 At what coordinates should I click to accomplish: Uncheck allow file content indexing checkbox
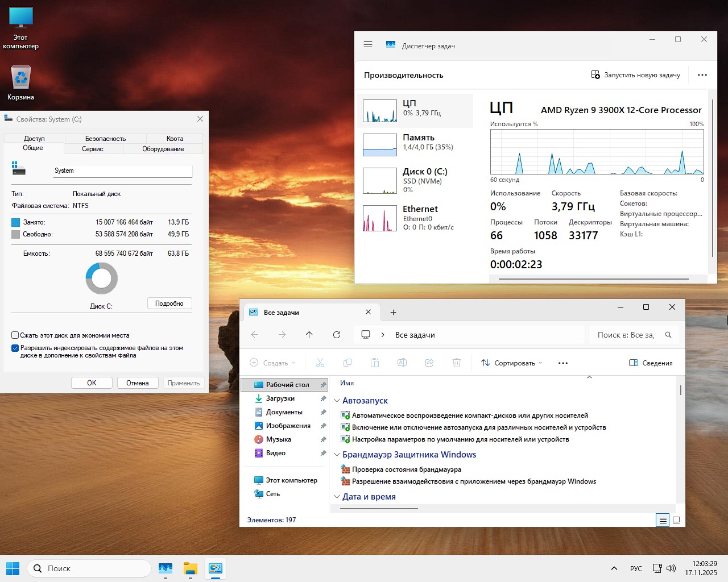point(15,348)
